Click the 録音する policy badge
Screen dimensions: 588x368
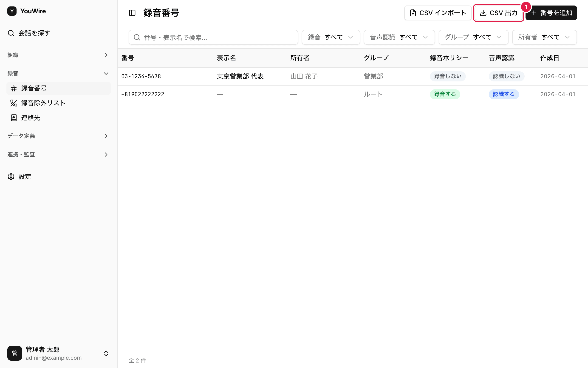(445, 94)
